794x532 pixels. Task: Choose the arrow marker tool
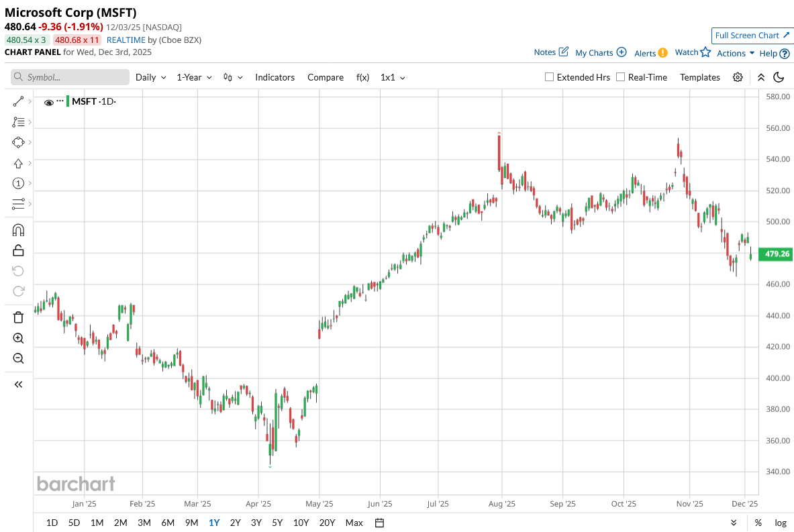[18, 163]
